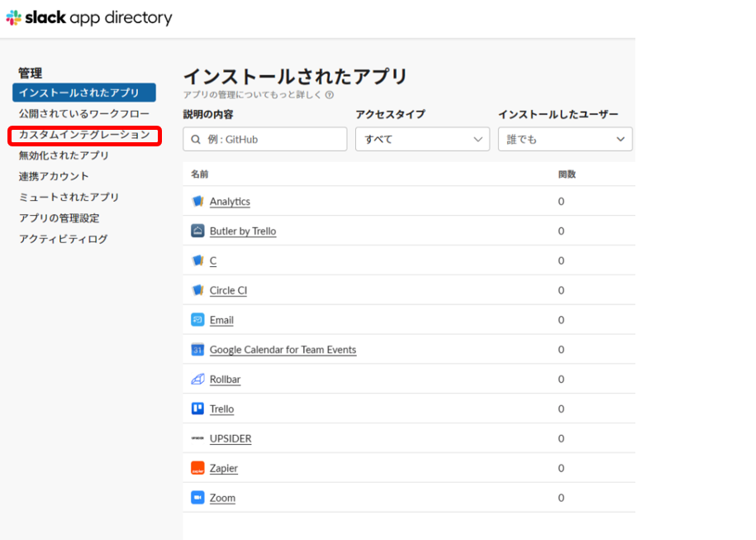
Task: Click the Zoom app icon
Action: (x=197, y=498)
